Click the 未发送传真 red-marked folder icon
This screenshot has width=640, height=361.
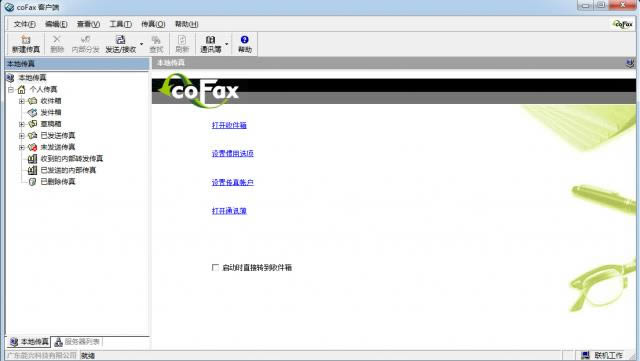click(x=32, y=147)
